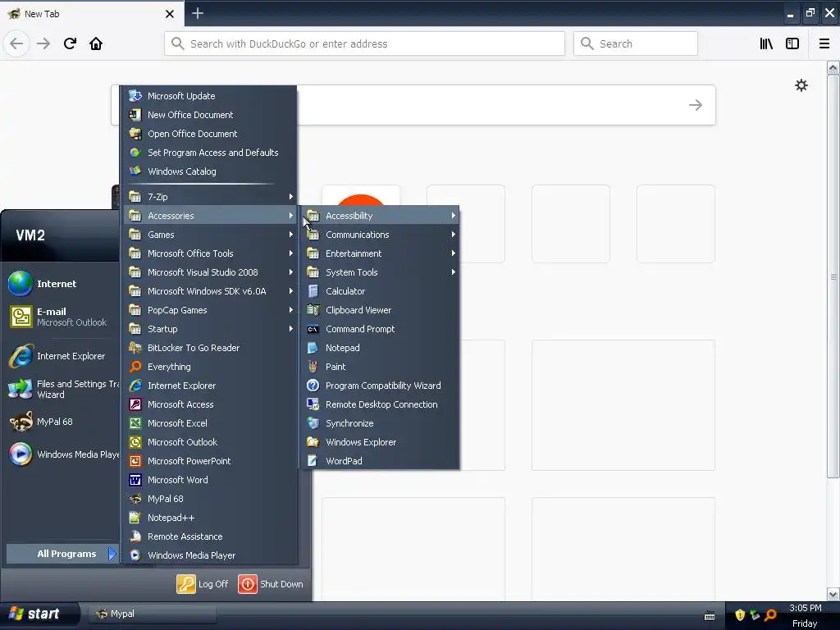The image size is (840, 630).
Task: Launch Notepad from Accessories
Action: pyautogui.click(x=381, y=348)
